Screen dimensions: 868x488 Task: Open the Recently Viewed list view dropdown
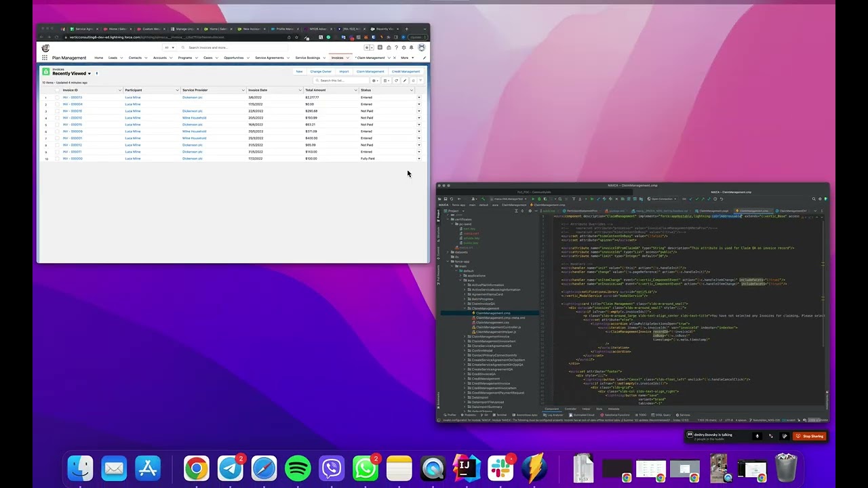[x=89, y=73]
